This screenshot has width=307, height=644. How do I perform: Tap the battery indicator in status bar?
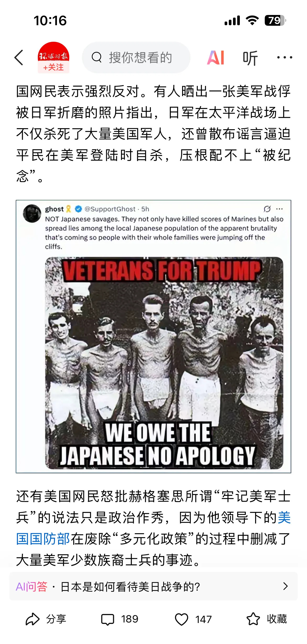pyautogui.click(x=275, y=20)
